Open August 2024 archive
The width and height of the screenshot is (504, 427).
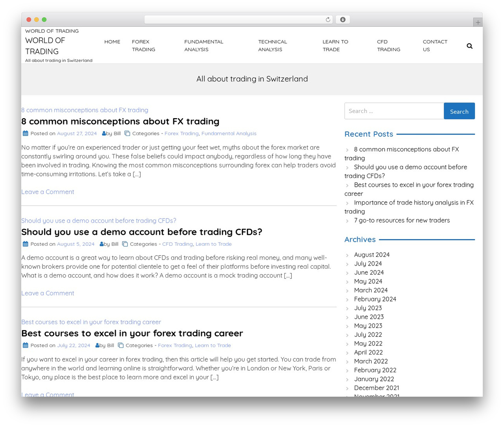(372, 255)
